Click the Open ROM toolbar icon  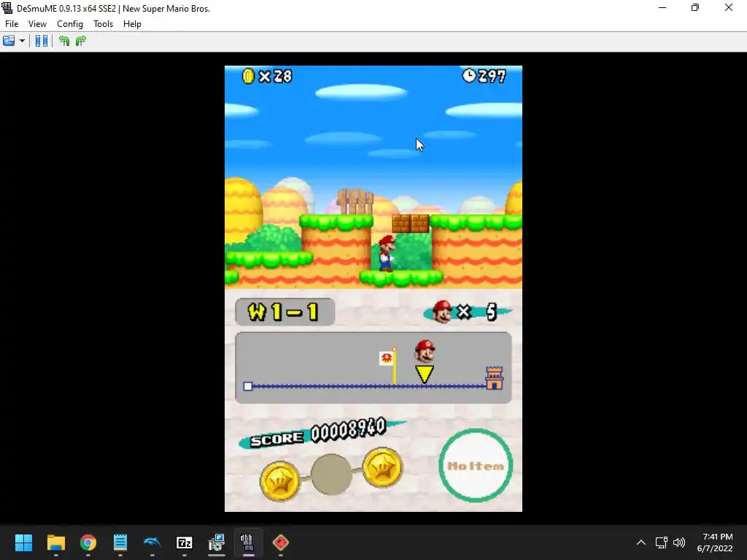(x=9, y=41)
